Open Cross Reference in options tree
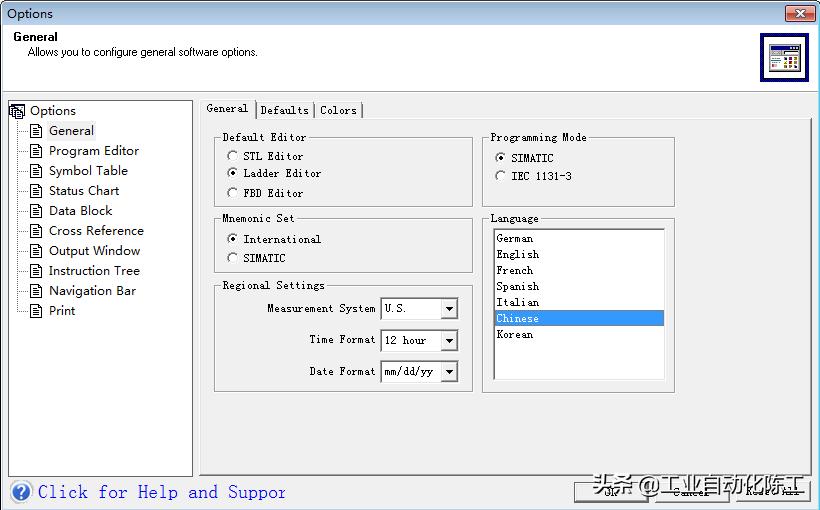 coord(96,231)
